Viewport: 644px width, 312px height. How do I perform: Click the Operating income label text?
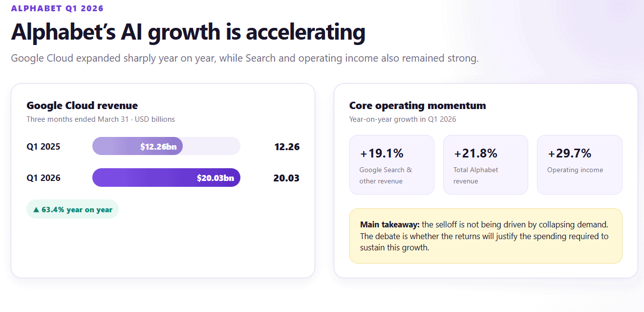point(575,170)
